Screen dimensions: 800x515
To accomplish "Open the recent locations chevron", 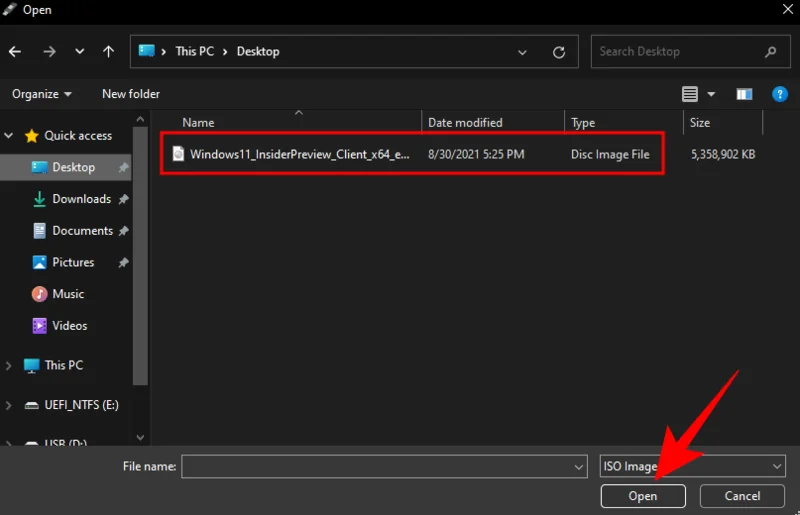I will coord(80,52).
